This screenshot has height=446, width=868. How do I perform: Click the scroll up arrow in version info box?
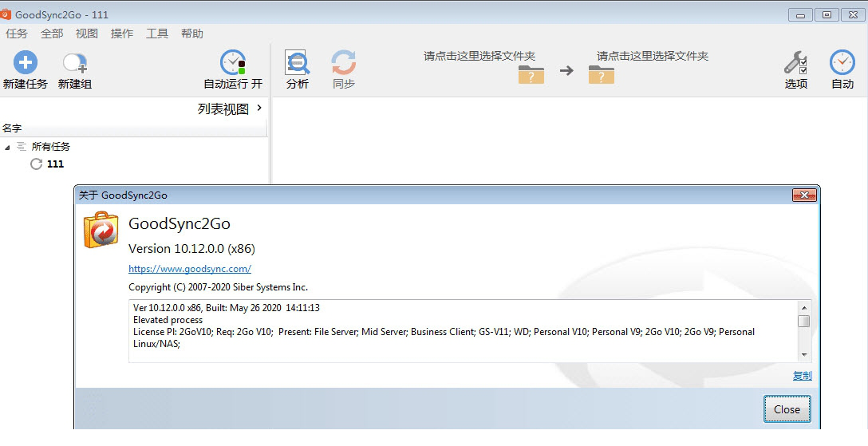[804, 308]
